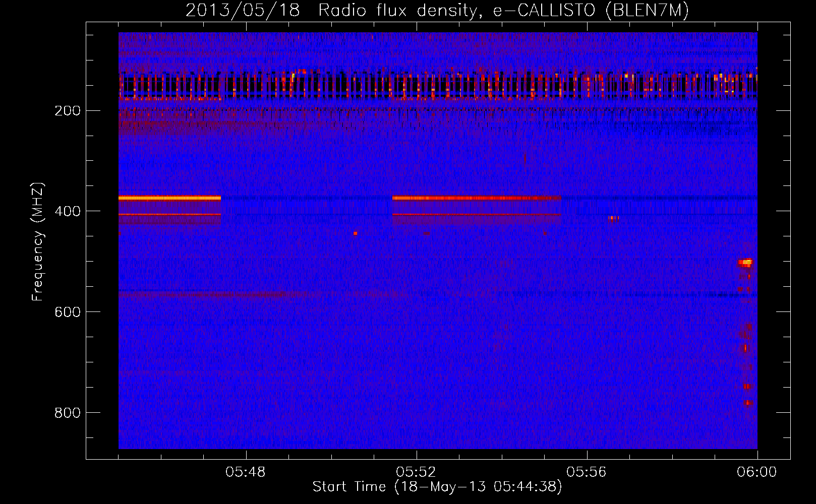Click the "Frequency (MHZ)" axis label

click(38, 241)
